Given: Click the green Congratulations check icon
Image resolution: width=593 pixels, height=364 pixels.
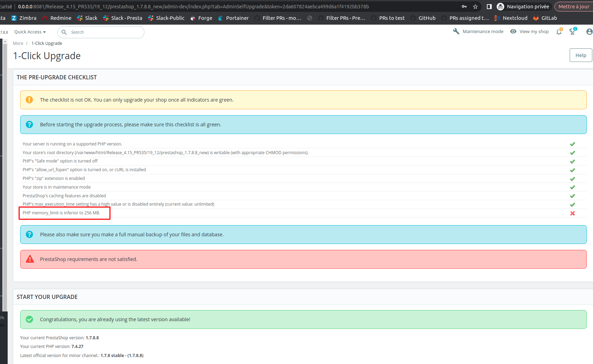Looking at the screenshot, I should coord(29,319).
